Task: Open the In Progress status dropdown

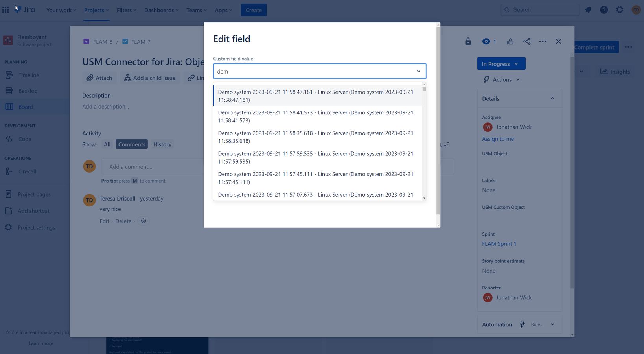Action: click(501, 64)
